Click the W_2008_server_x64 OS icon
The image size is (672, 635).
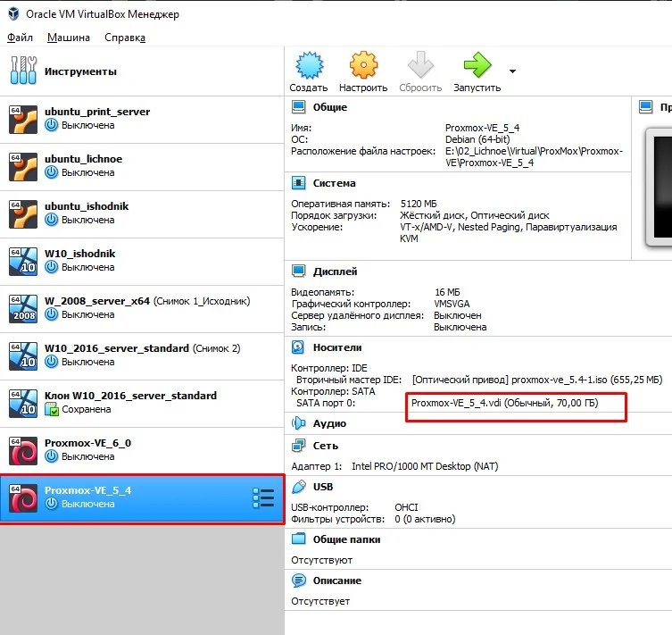click(23, 309)
